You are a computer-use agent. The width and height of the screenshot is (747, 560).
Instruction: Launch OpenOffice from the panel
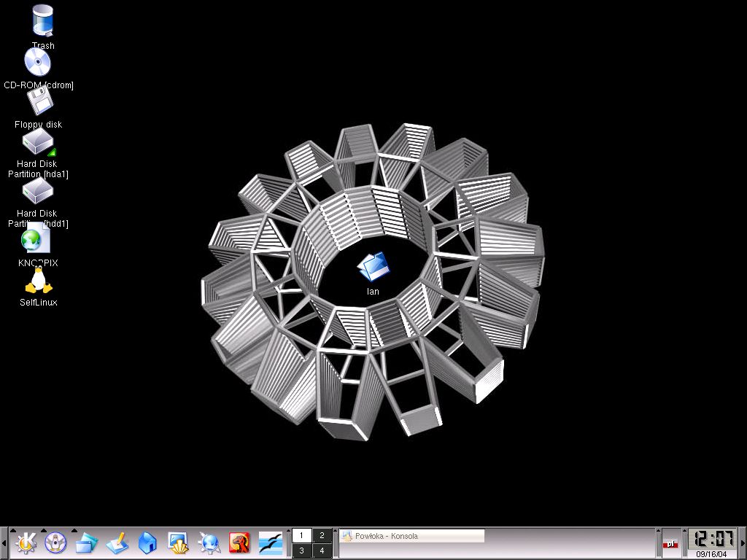[271, 542]
